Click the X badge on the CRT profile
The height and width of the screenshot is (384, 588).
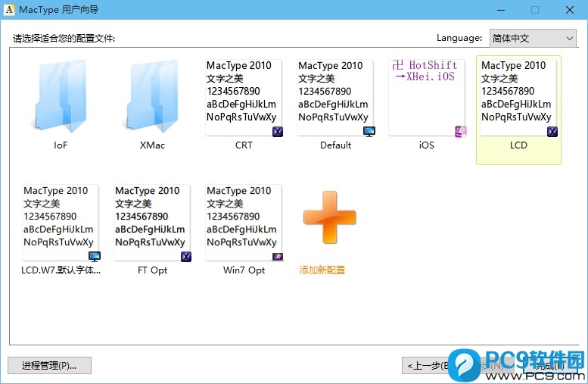click(x=278, y=132)
